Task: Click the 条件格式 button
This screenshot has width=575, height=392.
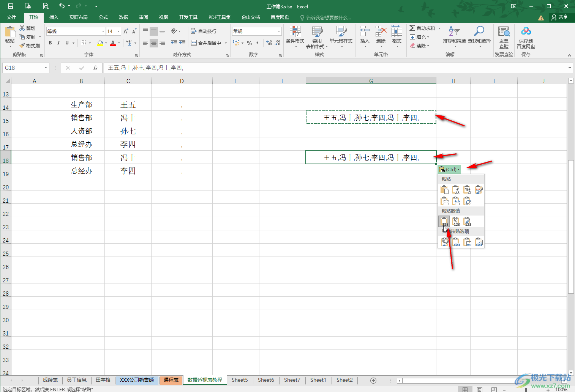Action: pos(295,36)
